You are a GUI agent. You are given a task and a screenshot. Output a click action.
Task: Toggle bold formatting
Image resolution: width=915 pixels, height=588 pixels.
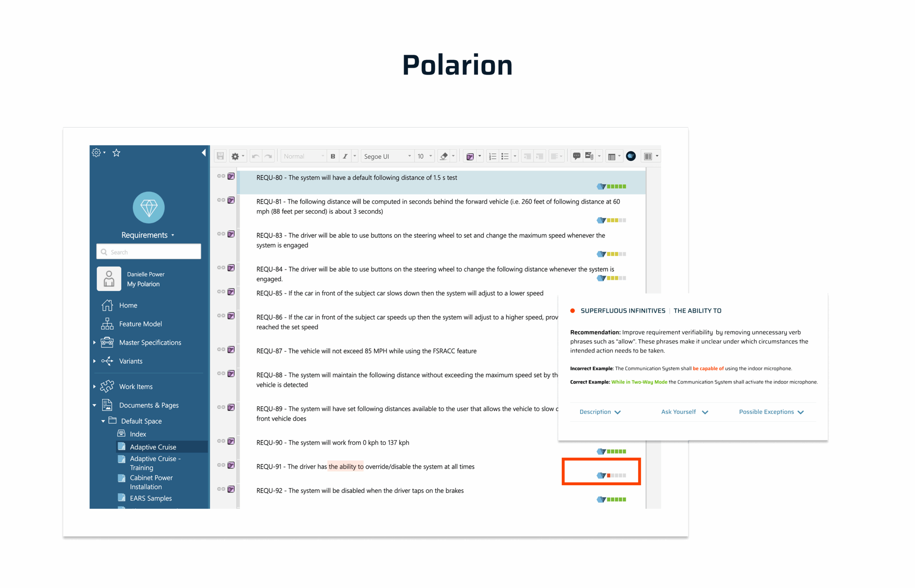(333, 156)
